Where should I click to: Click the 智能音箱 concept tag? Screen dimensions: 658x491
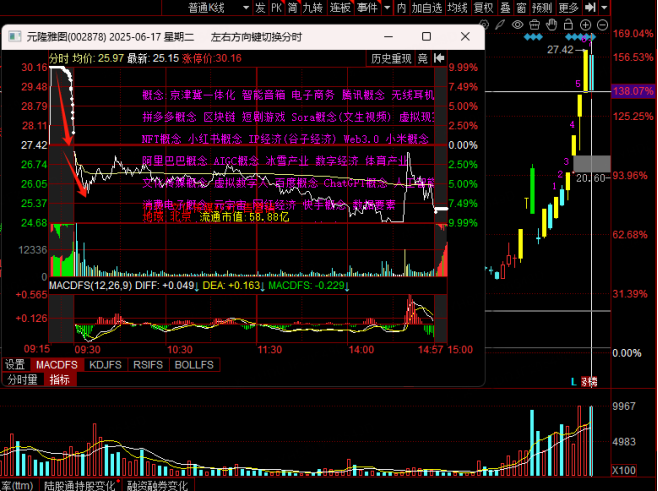[264, 95]
